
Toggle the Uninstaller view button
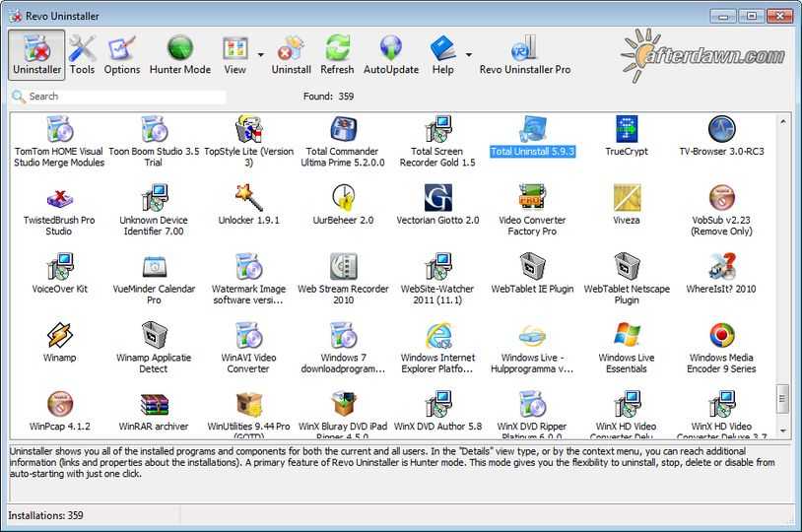(37, 54)
